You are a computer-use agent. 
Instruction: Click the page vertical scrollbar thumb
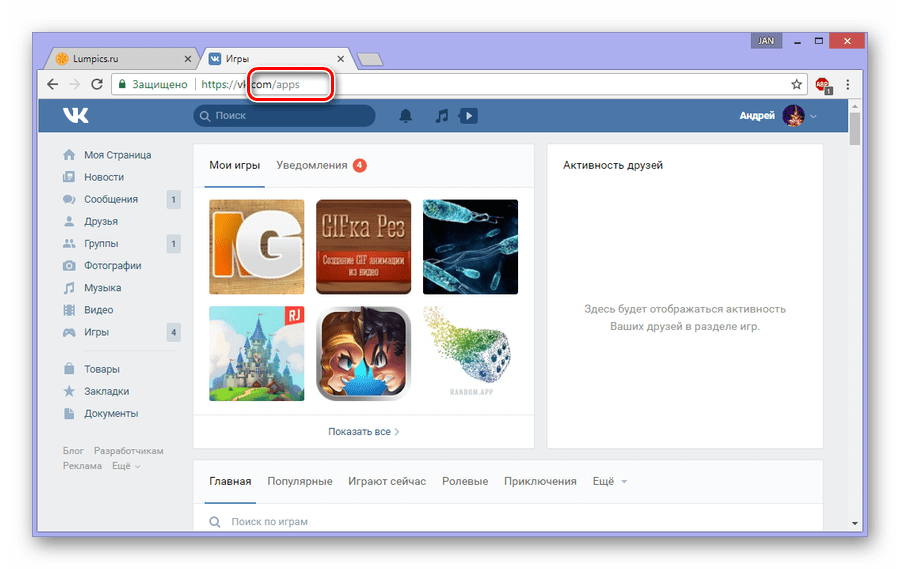tap(855, 128)
